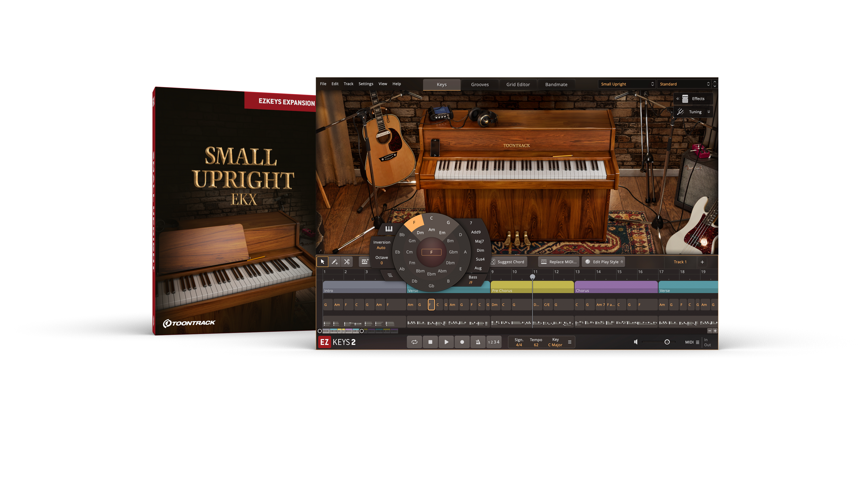This screenshot has width=868, height=488.
Task: Open the Standard preset dropdown
Action: pos(684,84)
